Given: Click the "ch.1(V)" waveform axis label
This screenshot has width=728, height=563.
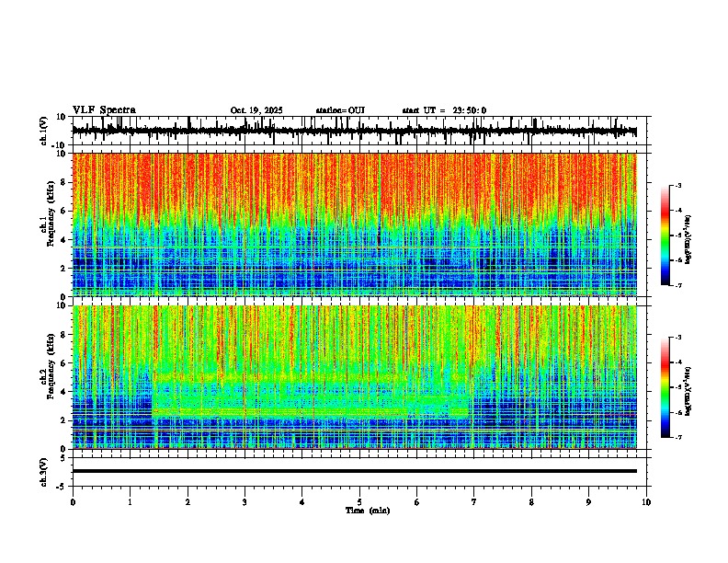Looking at the screenshot, I should pyautogui.click(x=44, y=131).
